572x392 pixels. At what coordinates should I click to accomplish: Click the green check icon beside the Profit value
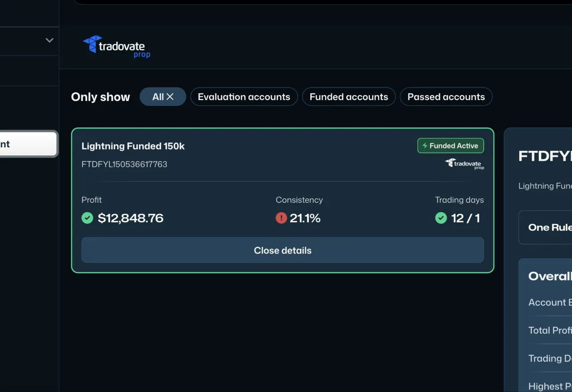[x=87, y=218]
